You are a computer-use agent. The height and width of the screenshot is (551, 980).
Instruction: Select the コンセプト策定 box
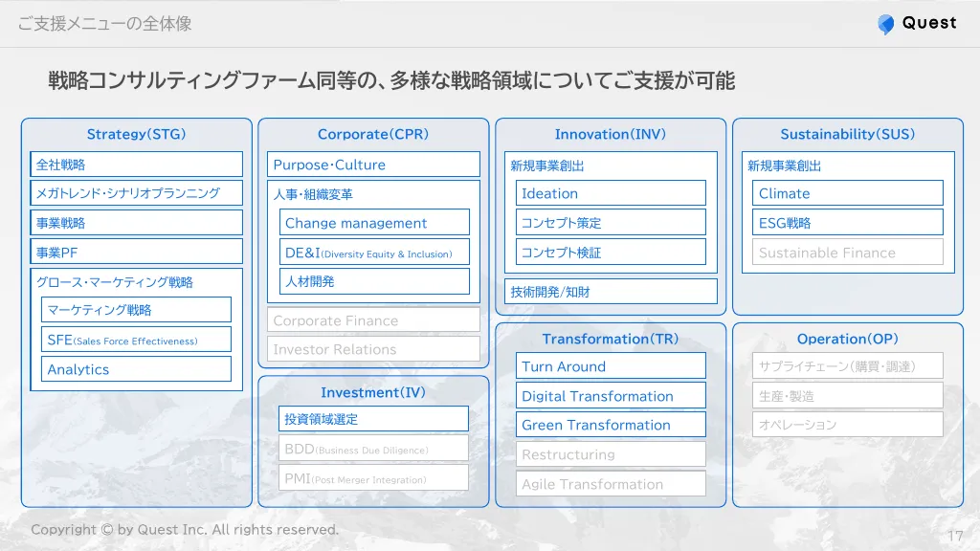(x=611, y=222)
